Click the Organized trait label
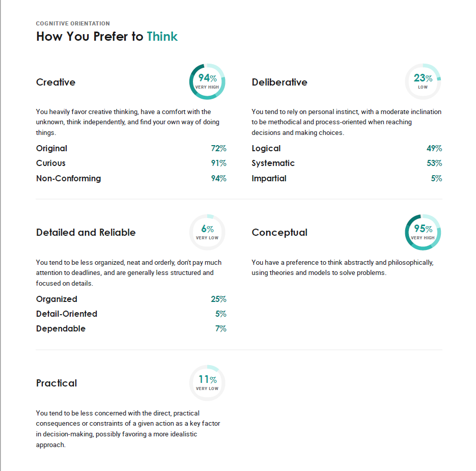The image size is (476, 471). (x=57, y=299)
